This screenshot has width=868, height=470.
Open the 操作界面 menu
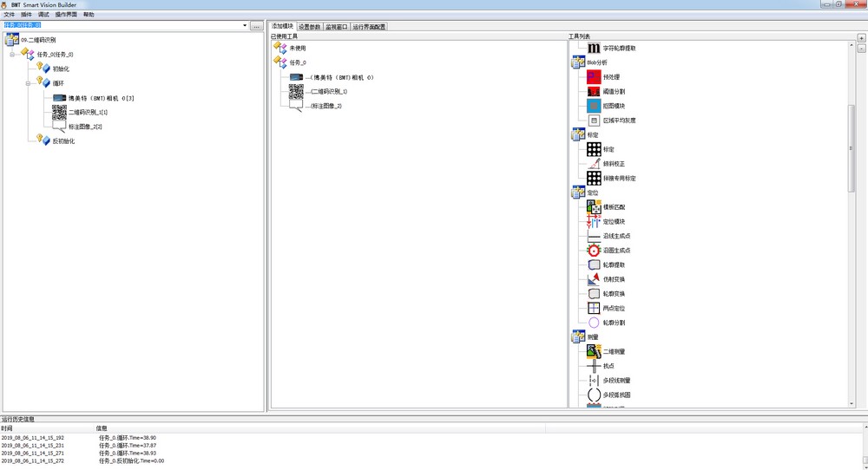(66, 15)
